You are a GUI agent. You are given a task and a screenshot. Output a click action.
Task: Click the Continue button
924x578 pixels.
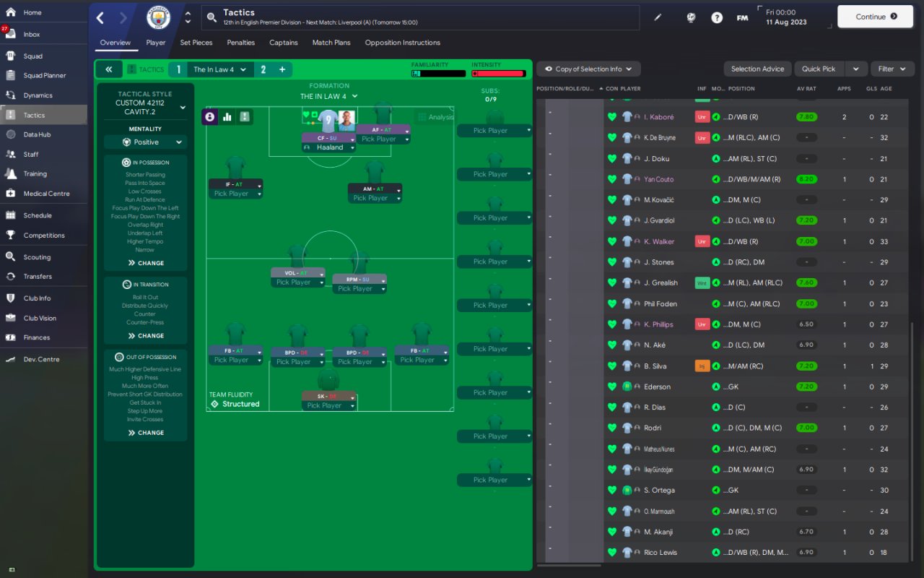tap(876, 17)
